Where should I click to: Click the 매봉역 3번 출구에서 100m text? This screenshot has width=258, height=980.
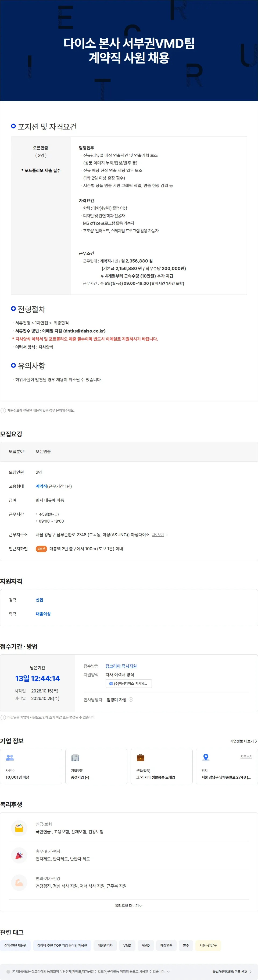(86, 549)
